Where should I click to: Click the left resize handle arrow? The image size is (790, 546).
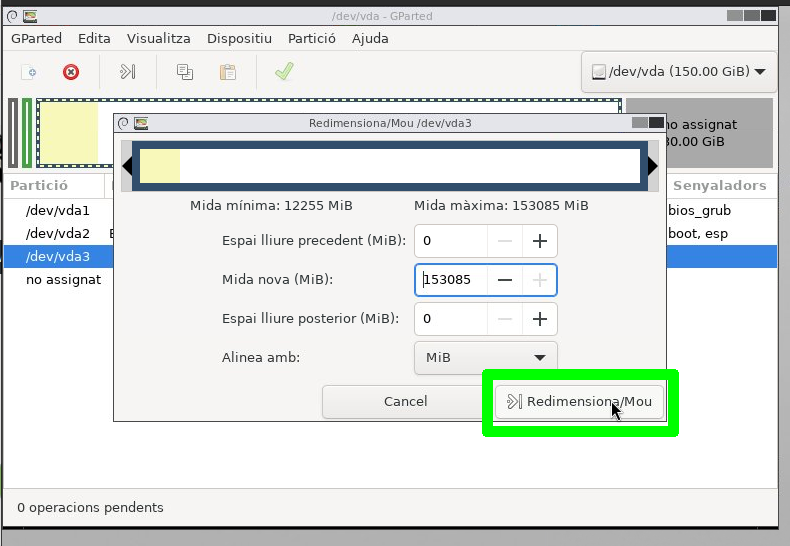(127, 166)
